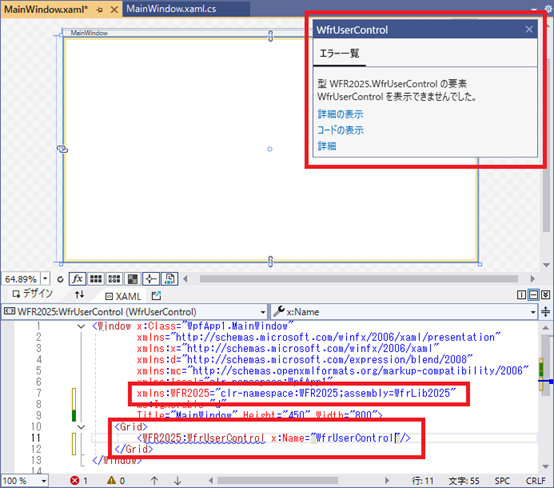The height and width of the screenshot is (488, 554).
Task: Toggle the fx effects button
Action: pyautogui.click(x=77, y=279)
